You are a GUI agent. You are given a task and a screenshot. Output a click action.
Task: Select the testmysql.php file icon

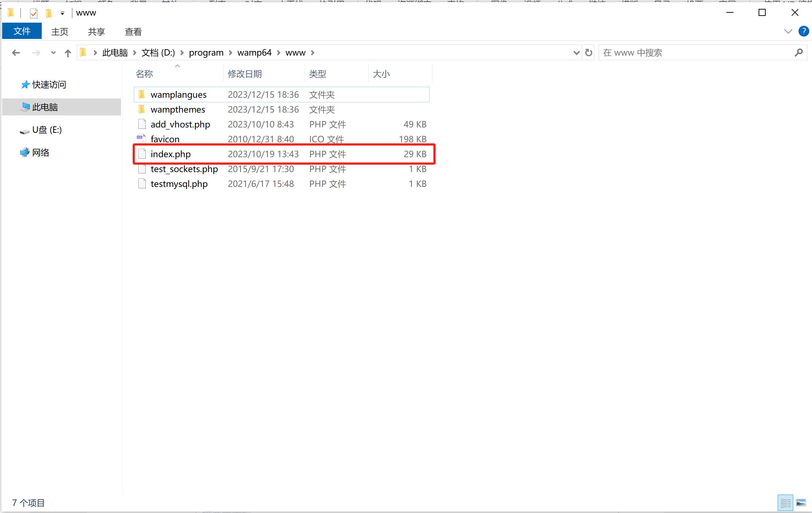coord(142,184)
